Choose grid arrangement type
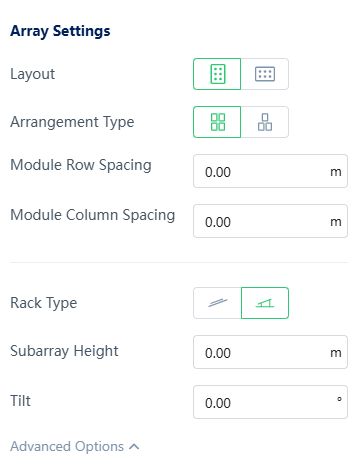 coord(217,122)
